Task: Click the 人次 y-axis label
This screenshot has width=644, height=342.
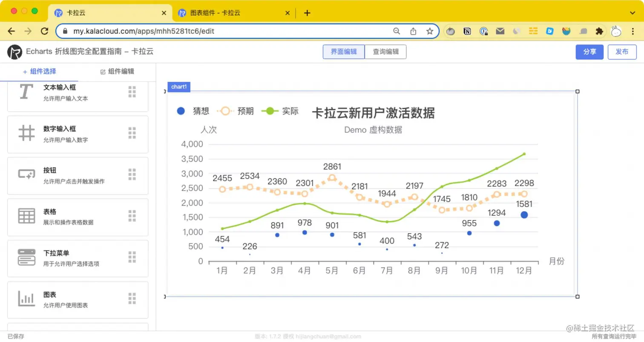Action: pos(209,130)
